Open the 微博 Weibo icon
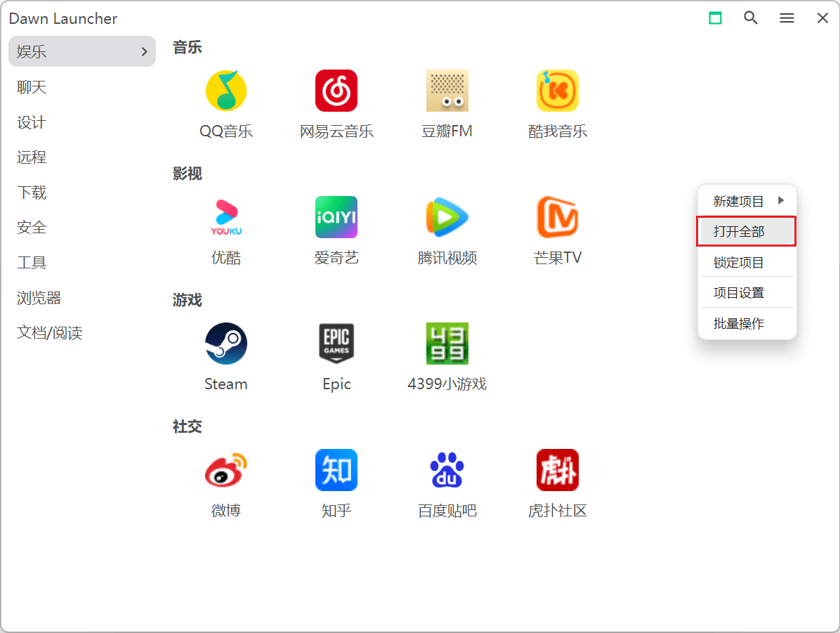 [x=226, y=470]
